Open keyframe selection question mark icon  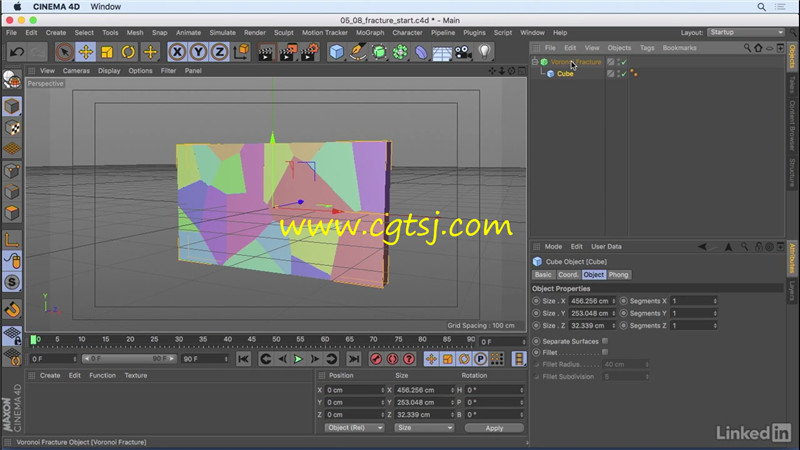pyautogui.click(x=409, y=359)
